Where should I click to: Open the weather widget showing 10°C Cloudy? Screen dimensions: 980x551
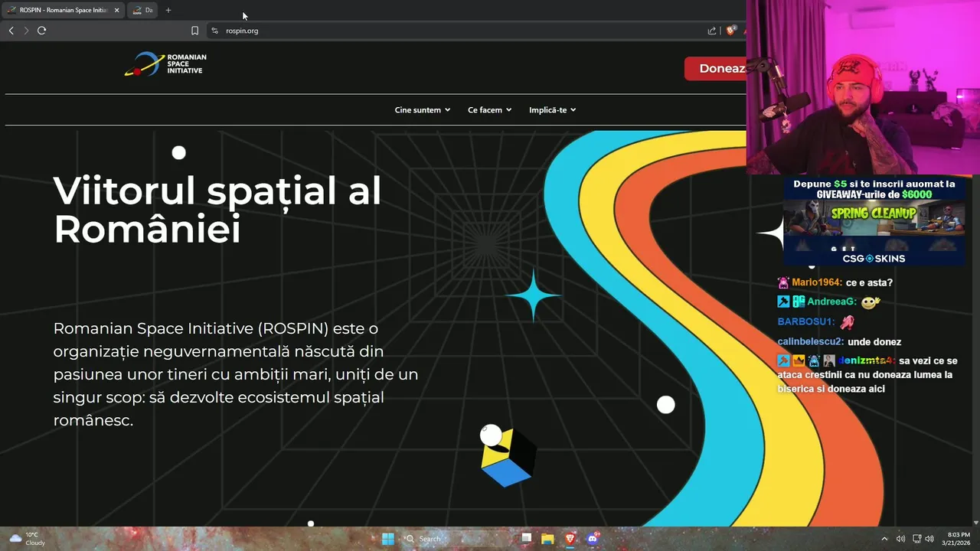27,539
